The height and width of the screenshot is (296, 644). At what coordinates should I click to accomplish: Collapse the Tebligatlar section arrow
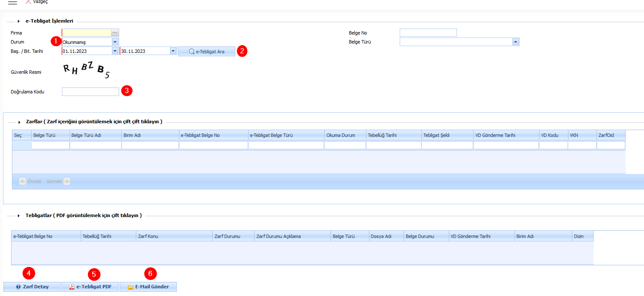point(19,215)
